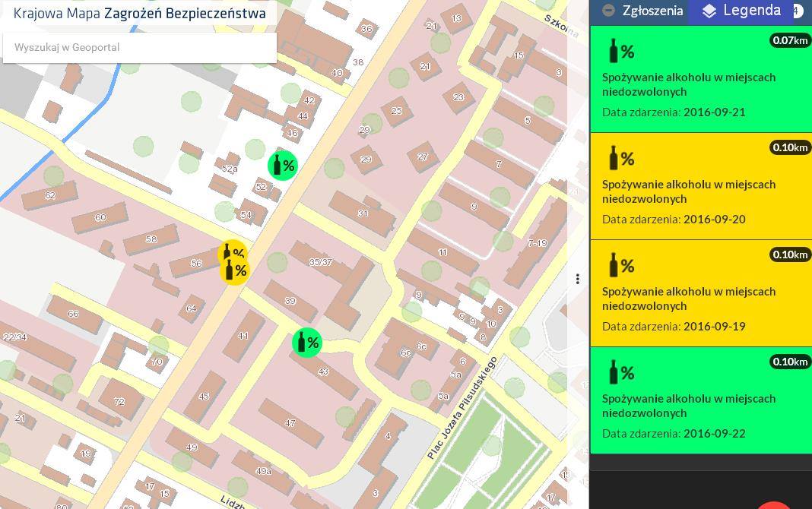Viewport: 812px width, 509px height.
Task: Select the front yellow alcohol marker near building 56
Action: (x=235, y=270)
